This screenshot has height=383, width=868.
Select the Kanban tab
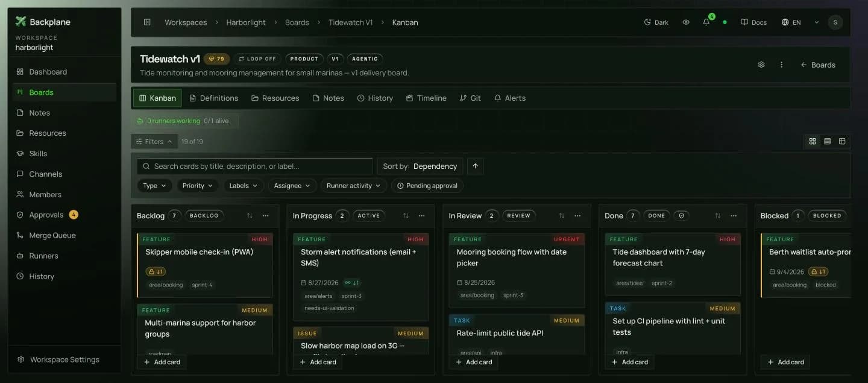pos(157,98)
